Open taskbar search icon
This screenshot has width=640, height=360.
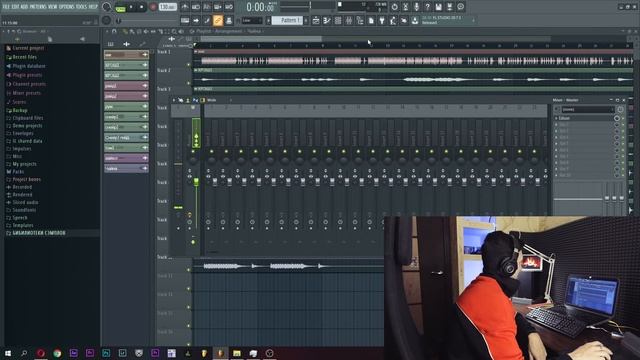click(24, 353)
